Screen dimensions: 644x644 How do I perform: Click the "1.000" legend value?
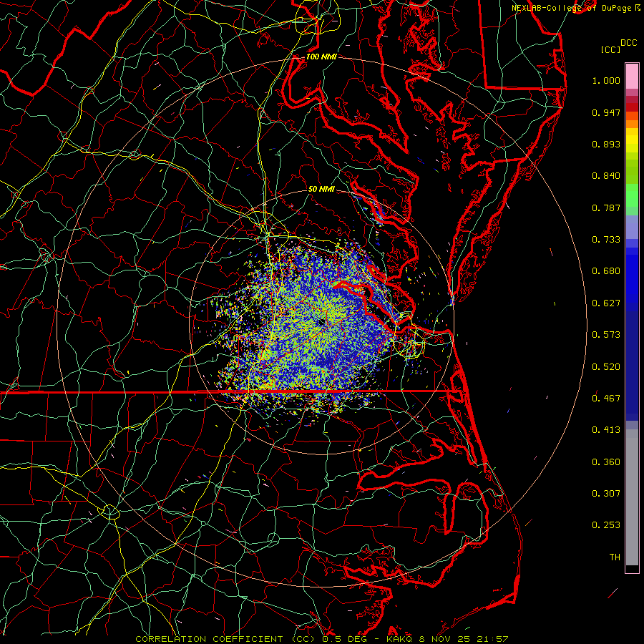[606, 81]
